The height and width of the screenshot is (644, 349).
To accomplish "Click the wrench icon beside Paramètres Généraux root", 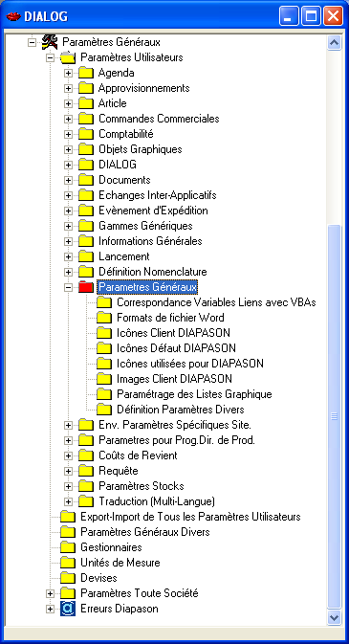I will click(50, 42).
